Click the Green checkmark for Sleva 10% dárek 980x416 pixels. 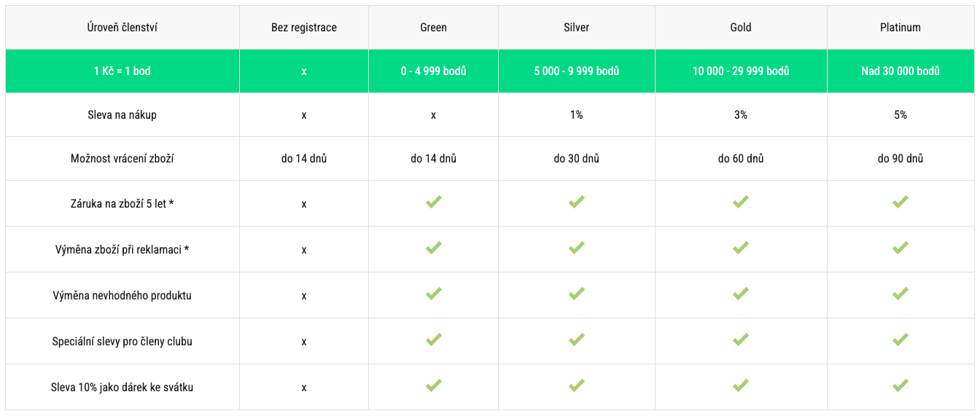(x=434, y=386)
